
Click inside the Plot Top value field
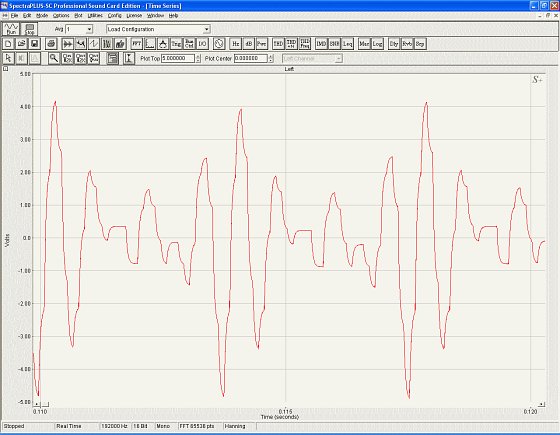[178, 58]
